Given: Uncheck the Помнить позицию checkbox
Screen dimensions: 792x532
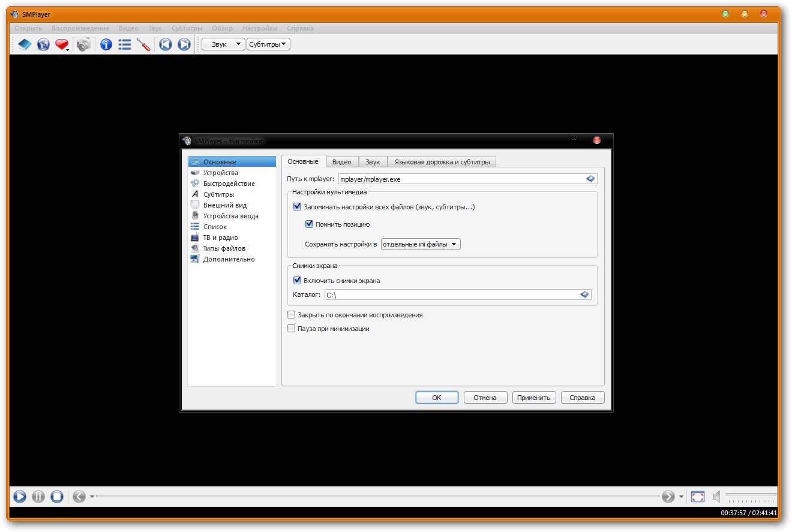Looking at the screenshot, I should point(310,224).
